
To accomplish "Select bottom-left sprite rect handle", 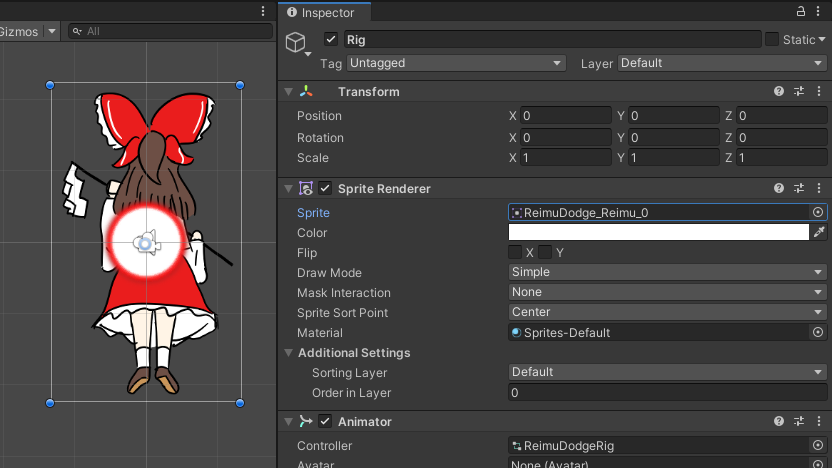I will (50, 403).
